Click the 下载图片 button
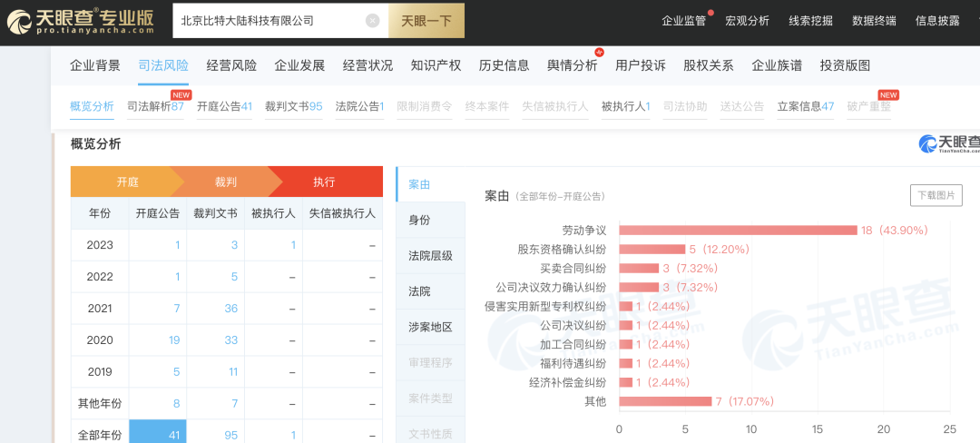Viewport: 980px width, 443px height. click(x=936, y=195)
